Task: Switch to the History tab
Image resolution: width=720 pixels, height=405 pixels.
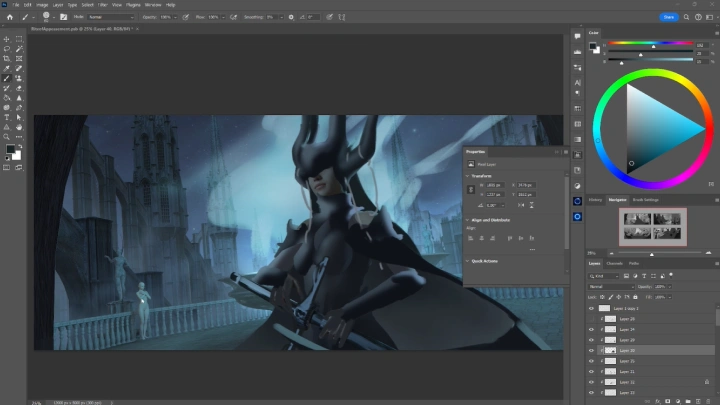Action: (595, 200)
